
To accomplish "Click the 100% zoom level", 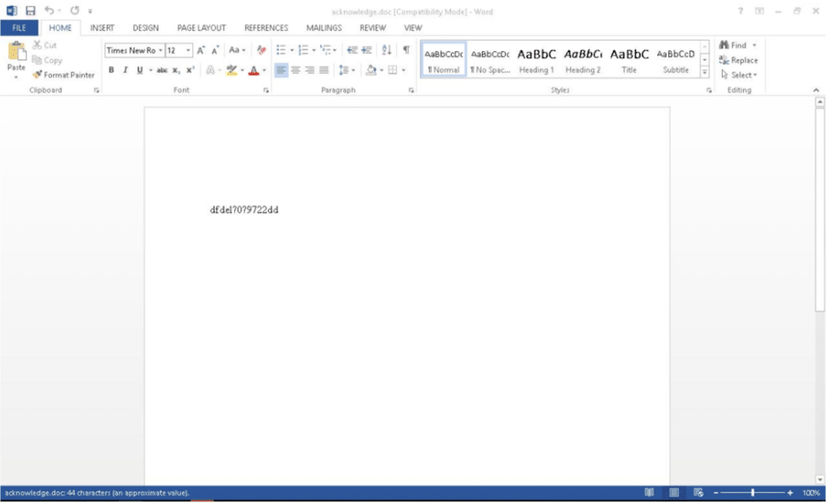I will 811,493.
